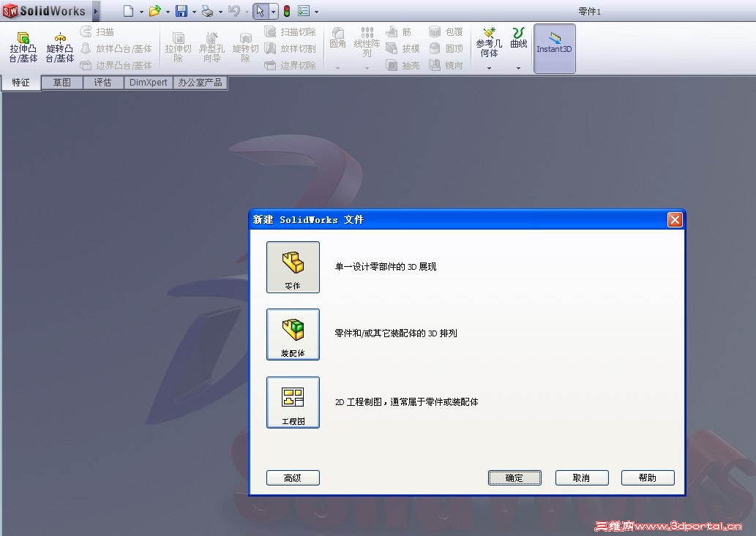The height and width of the screenshot is (536, 756).
Task: Expand the SolidWorks menu arrow
Action: click(x=95, y=10)
